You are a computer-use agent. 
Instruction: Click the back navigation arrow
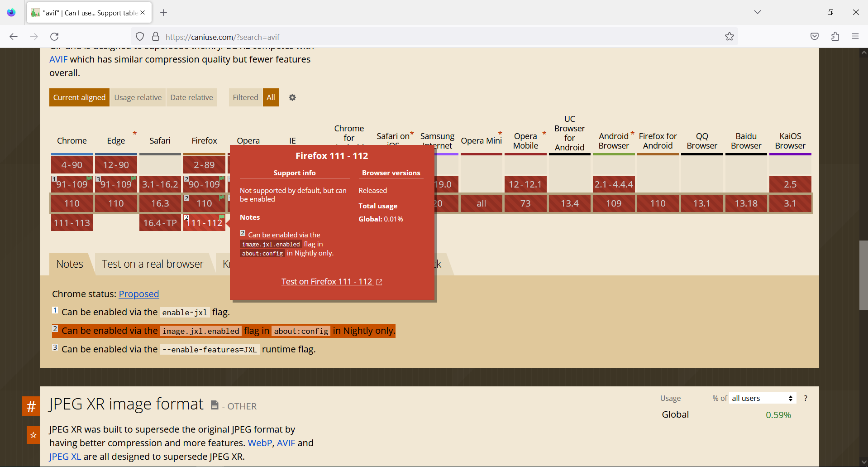pos(14,36)
